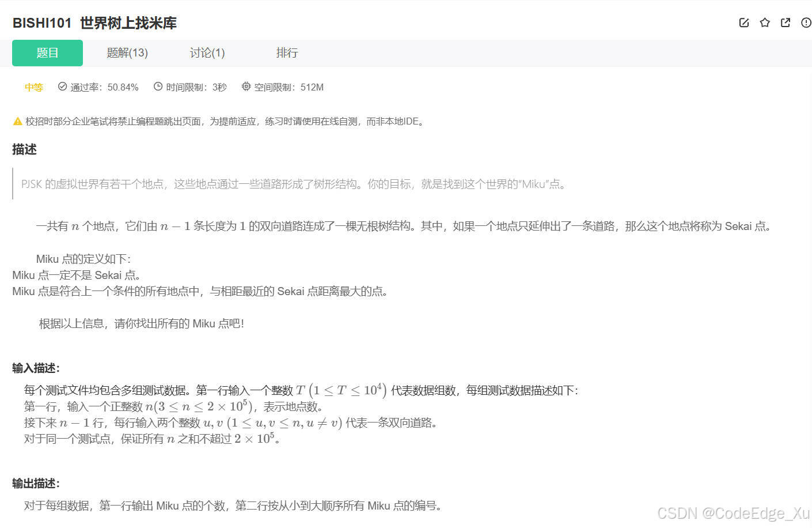Click the BISHI101 problem code
This screenshot has width=812, height=528.
(41, 23)
